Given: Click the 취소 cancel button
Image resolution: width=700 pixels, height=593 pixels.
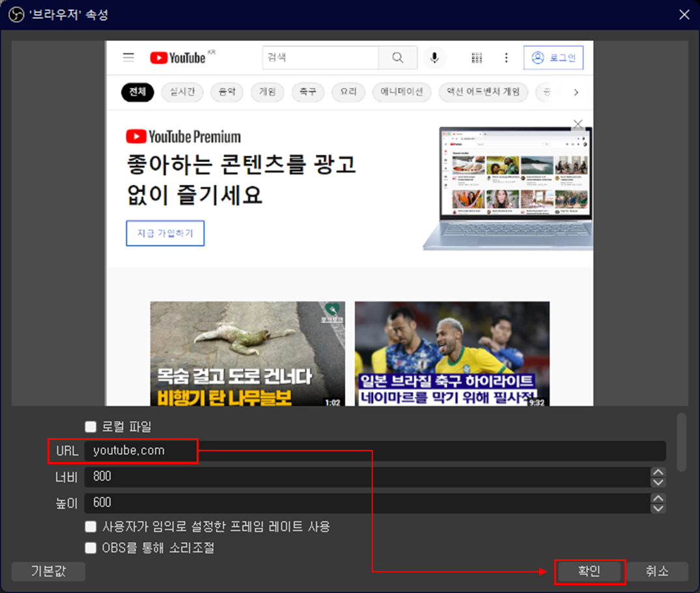Looking at the screenshot, I should [657, 571].
